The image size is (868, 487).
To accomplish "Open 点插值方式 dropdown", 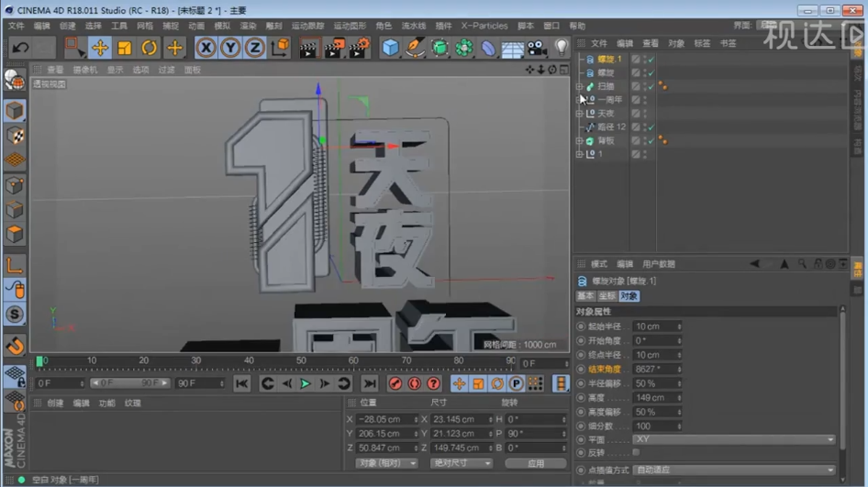I will (734, 470).
